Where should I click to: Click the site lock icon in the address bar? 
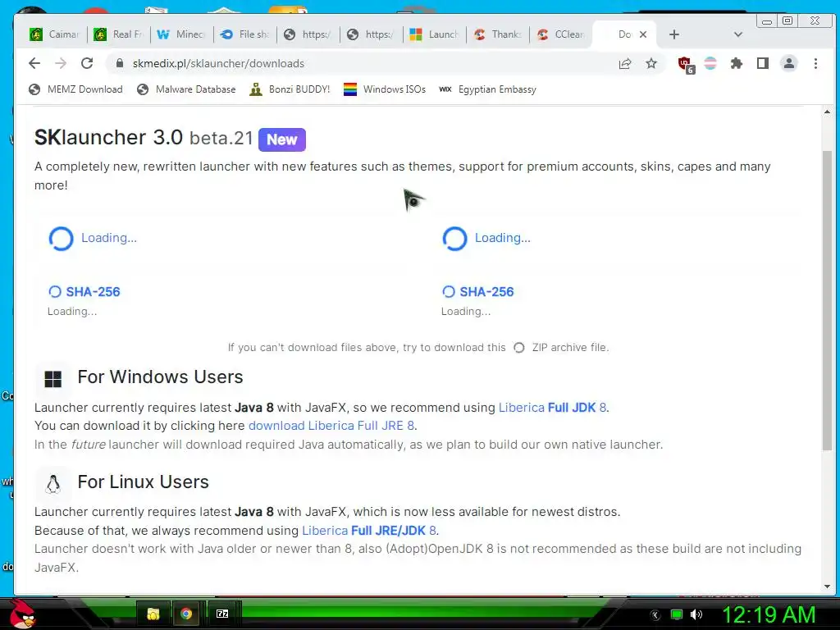click(120, 63)
